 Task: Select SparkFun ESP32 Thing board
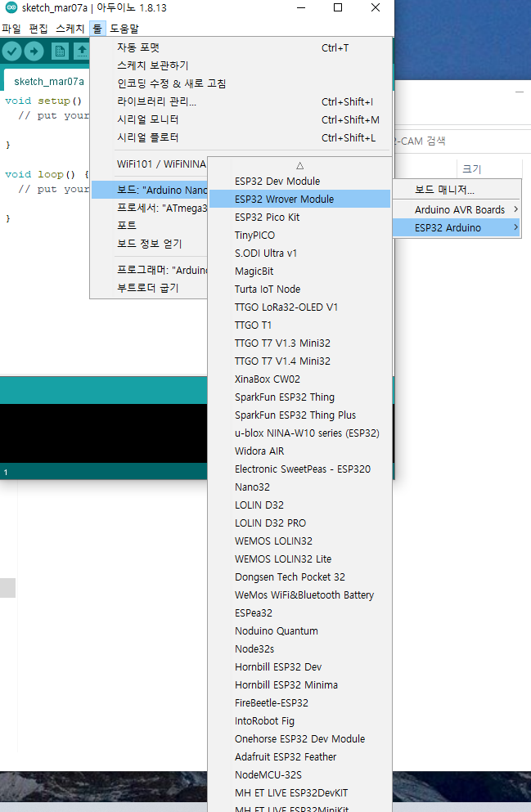click(300, 397)
